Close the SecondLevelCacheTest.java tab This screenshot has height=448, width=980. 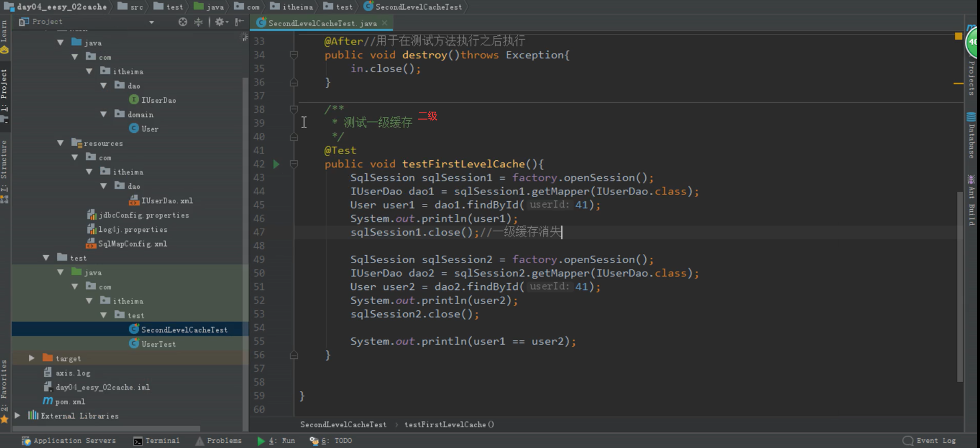(385, 23)
